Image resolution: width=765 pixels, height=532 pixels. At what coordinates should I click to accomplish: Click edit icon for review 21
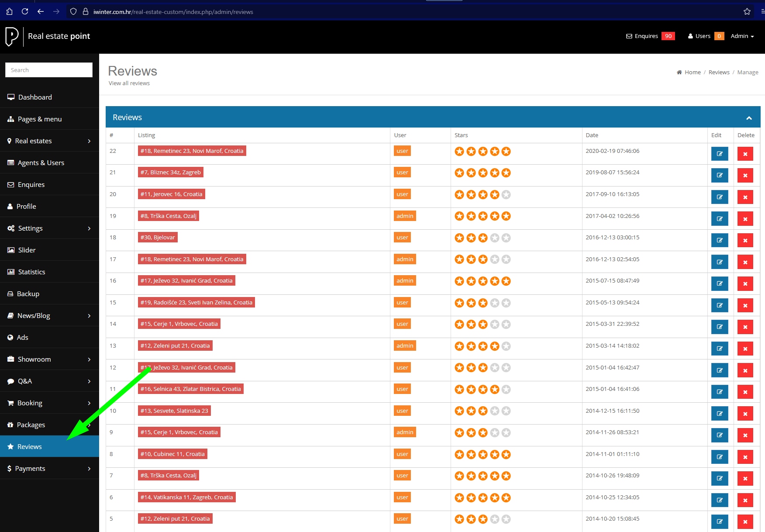720,175
